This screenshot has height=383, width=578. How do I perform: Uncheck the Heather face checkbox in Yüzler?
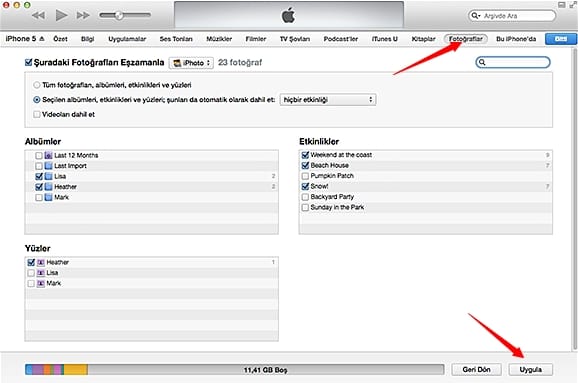click(31, 262)
